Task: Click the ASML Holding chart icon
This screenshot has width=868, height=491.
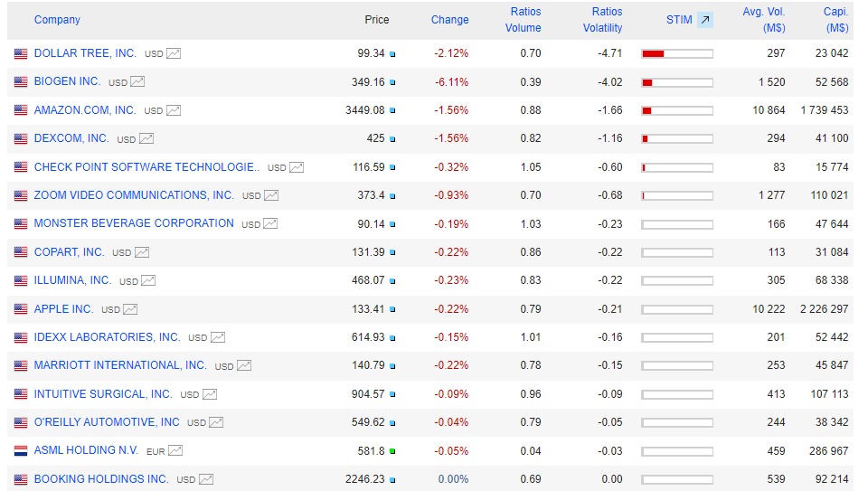Action: click(175, 451)
